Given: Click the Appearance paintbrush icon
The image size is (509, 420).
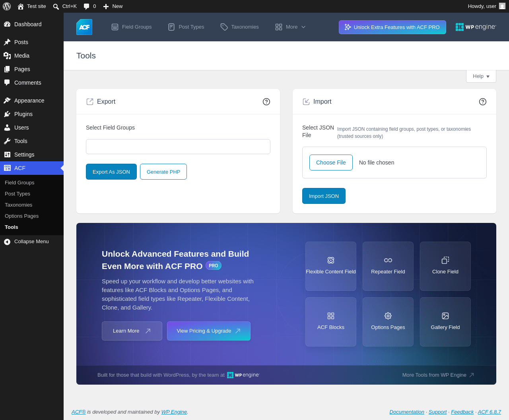Looking at the screenshot, I should pos(7,101).
